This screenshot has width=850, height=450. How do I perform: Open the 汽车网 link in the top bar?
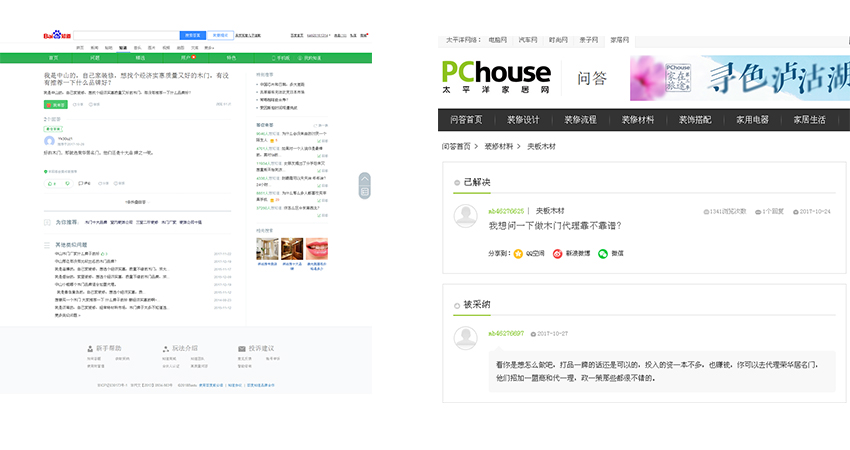(528, 40)
